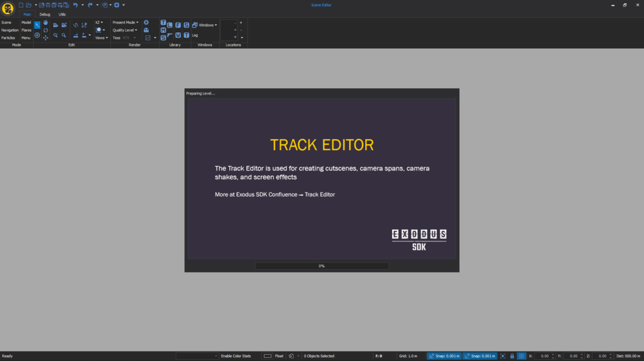Select the arrow selection tool
Image resolution: width=644 pixels, height=361 pixels.
coord(37,25)
